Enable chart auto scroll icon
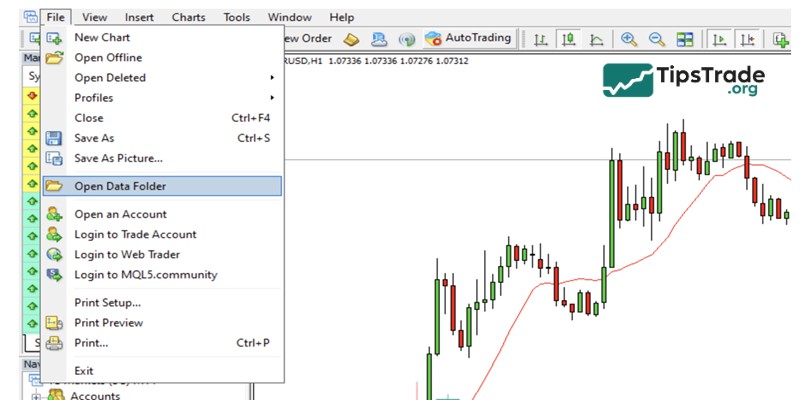 (x=718, y=39)
